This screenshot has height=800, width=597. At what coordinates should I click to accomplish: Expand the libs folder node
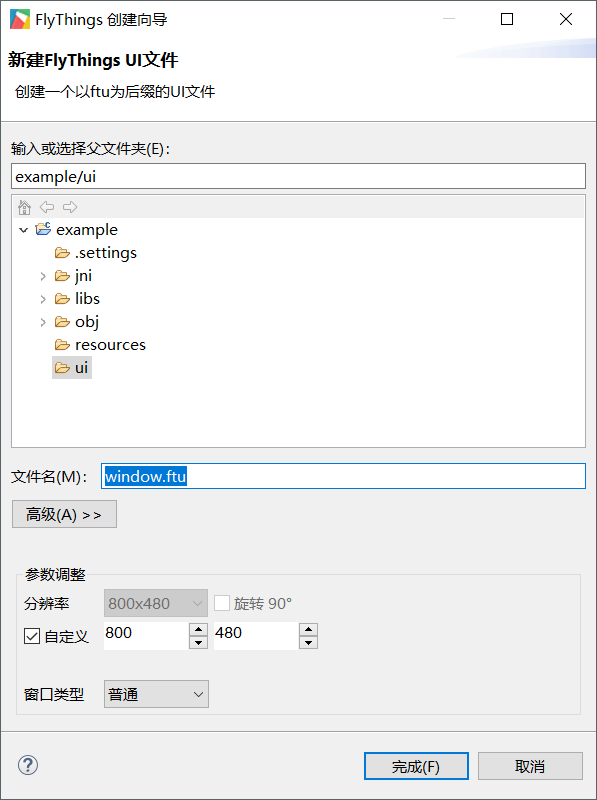tap(43, 299)
